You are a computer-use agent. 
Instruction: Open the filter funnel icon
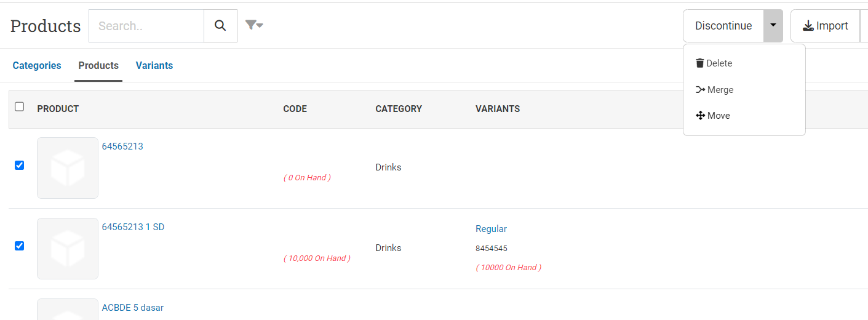click(x=254, y=25)
